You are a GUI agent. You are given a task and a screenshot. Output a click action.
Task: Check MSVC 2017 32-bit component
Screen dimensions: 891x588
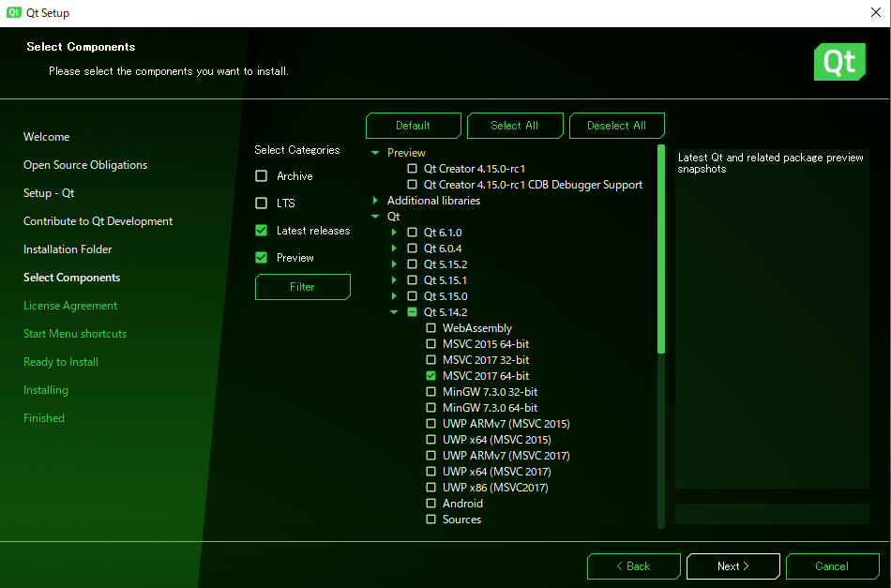(x=431, y=359)
